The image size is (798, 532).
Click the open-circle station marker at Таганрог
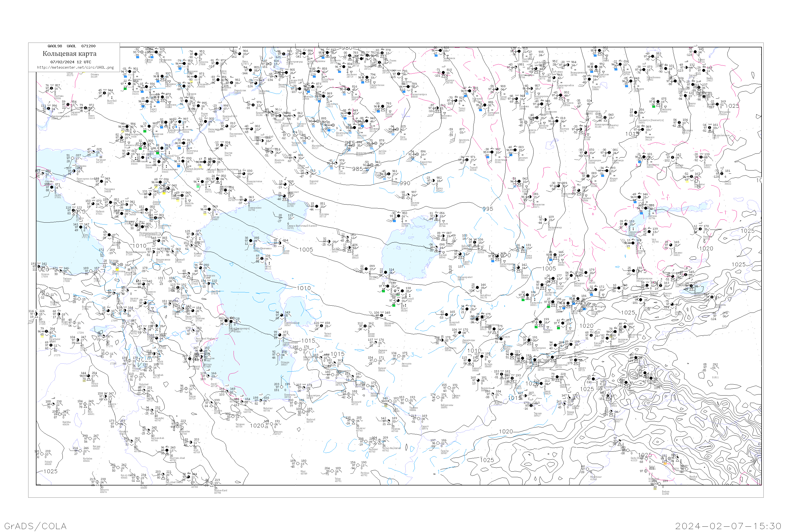click(93, 152)
